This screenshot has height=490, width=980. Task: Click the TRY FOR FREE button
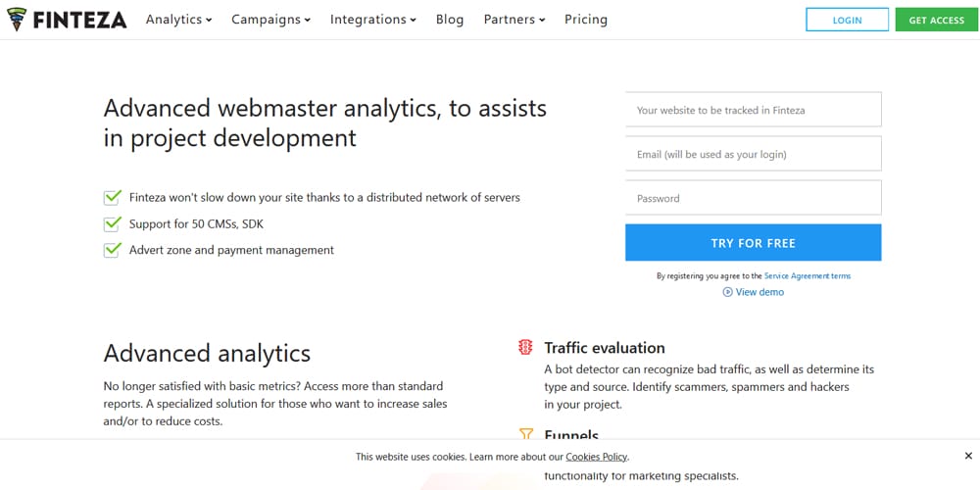click(753, 242)
